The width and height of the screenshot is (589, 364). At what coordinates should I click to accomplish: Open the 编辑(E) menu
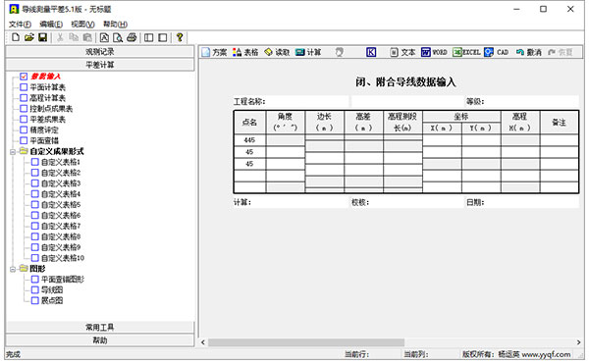tap(51, 25)
